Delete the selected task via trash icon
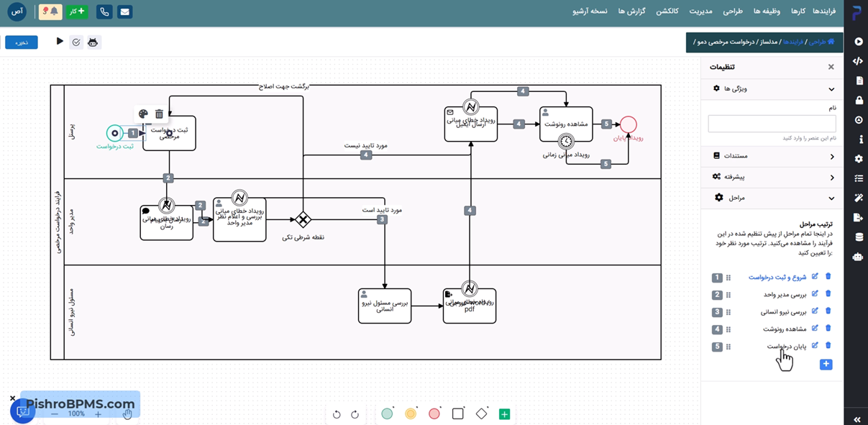This screenshot has width=868, height=425. pos(159,114)
